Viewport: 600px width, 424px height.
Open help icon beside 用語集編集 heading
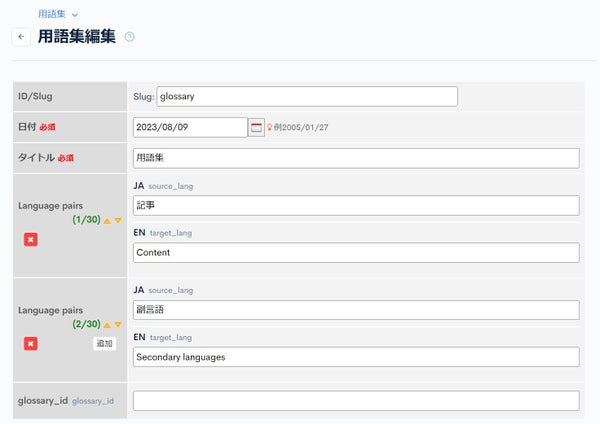point(130,37)
